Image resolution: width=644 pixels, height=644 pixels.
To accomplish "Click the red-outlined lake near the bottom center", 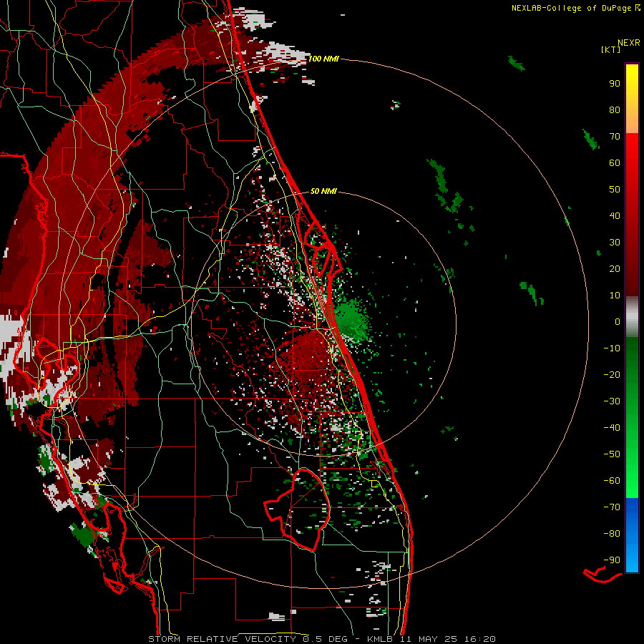I will click(x=298, y=509).
